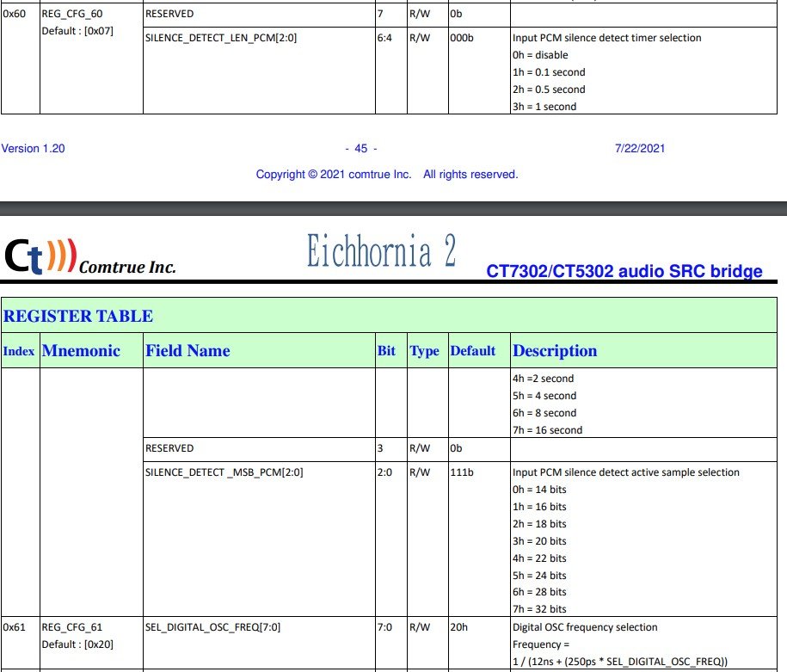Click '6h = 8 second' line
This screenshot has width=787, height=672.
544,413
